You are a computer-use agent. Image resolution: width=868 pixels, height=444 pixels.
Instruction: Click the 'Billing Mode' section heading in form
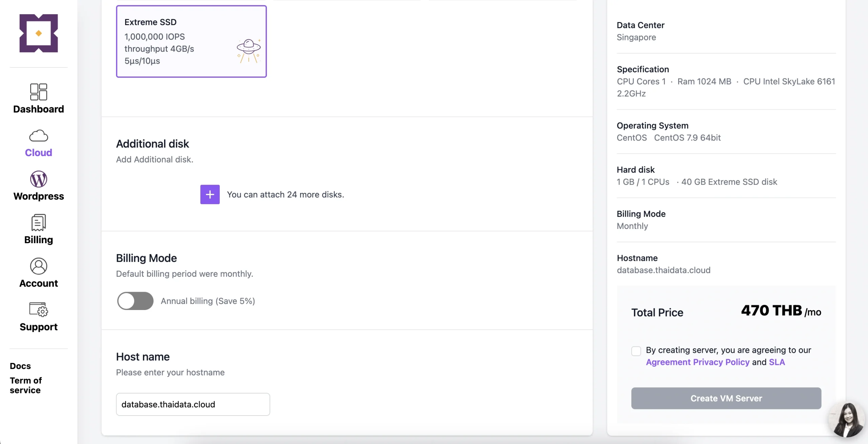pos(146,258)
